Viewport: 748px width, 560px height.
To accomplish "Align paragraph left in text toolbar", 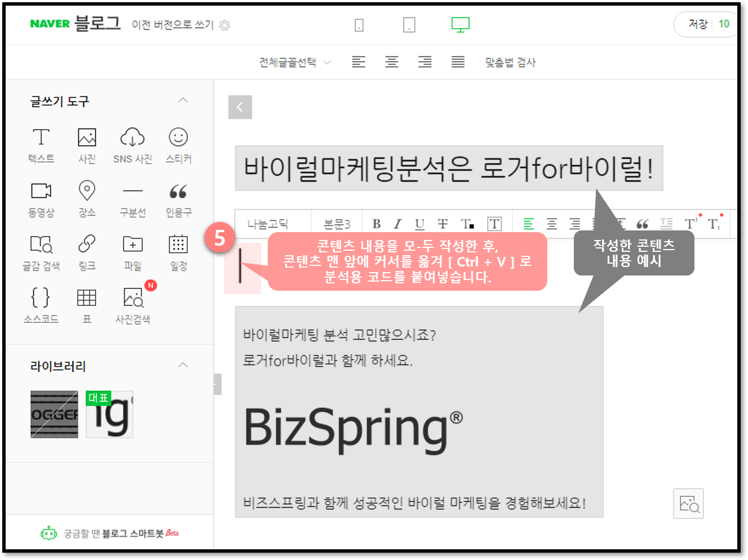I will tap(529, 224).
